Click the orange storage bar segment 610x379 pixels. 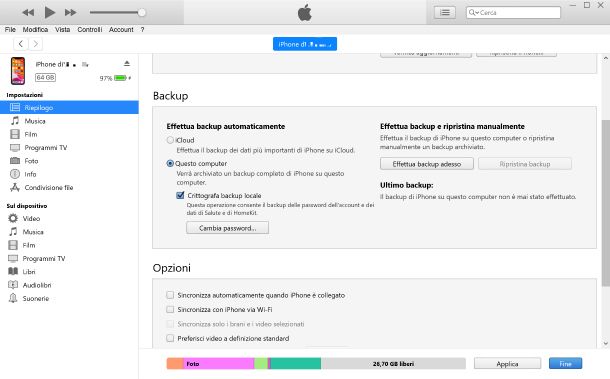pos(175,364)
